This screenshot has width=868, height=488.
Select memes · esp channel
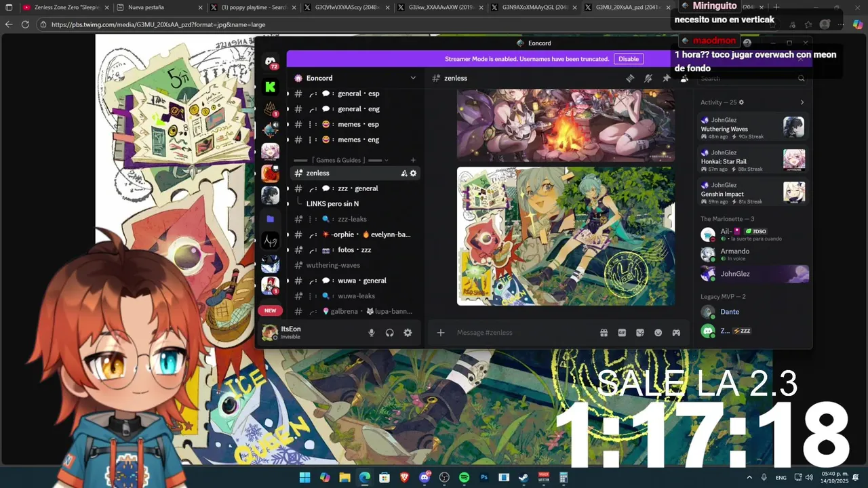coord(355,124)
